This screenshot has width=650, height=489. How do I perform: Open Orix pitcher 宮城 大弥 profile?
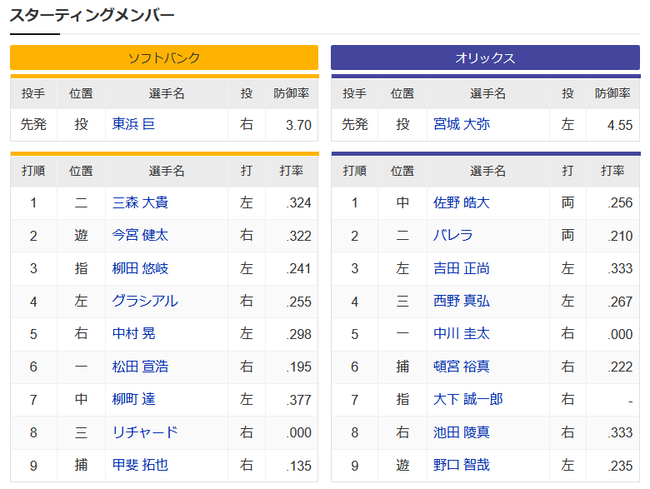click(461, 124)
